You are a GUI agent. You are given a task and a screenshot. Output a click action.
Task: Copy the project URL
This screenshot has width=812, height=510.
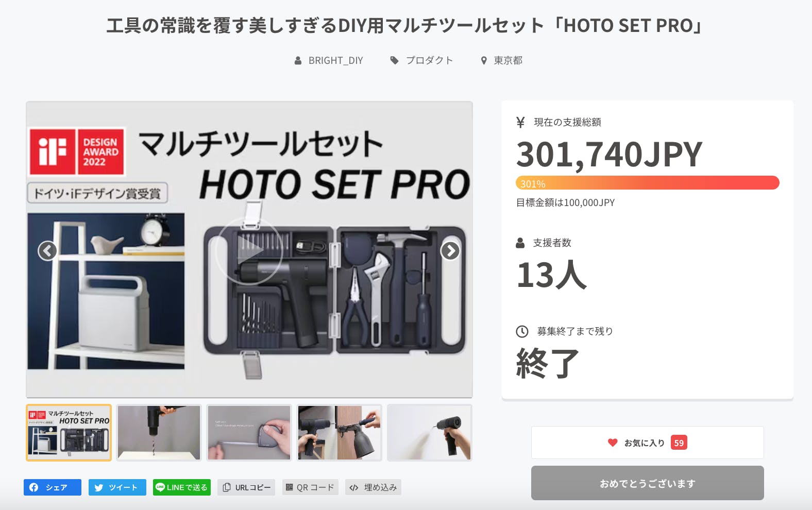[246, 487]
